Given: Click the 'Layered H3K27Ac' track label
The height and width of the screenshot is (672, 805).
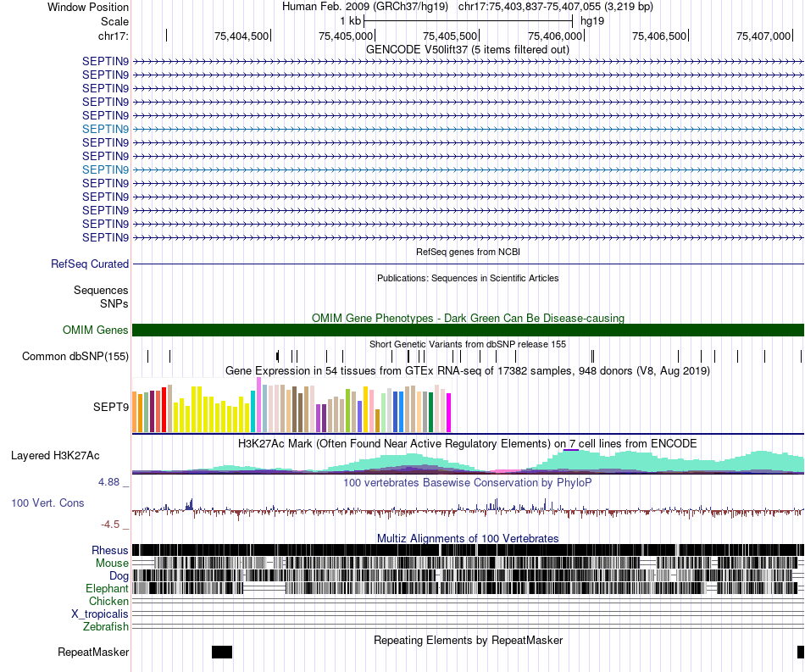Looking at the screenshot, I should [x=55, y=456].
